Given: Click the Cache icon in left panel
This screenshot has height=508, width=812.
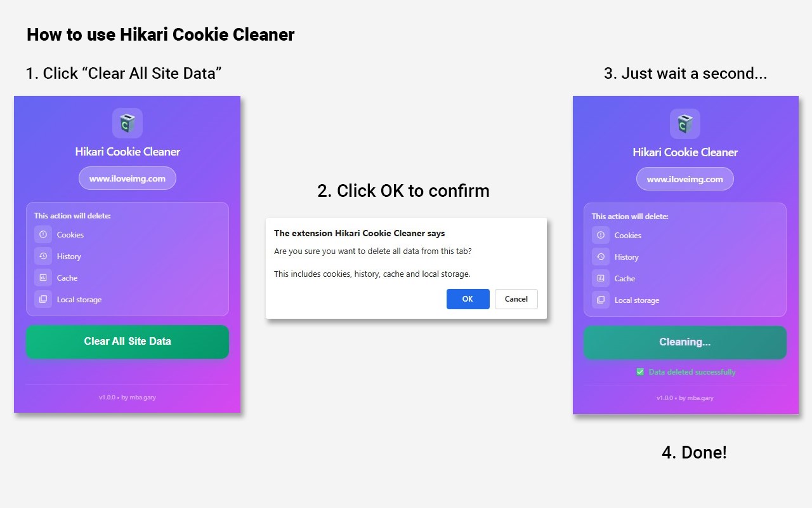Looking at the screenshot, I should 43,278.
